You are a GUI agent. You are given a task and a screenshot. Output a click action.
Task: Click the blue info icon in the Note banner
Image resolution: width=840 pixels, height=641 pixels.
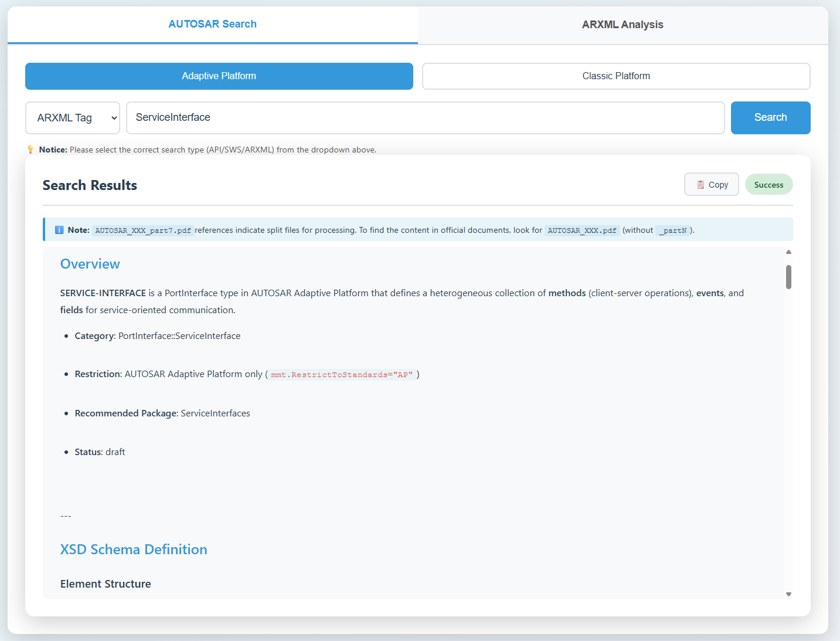tap(59, 230)
